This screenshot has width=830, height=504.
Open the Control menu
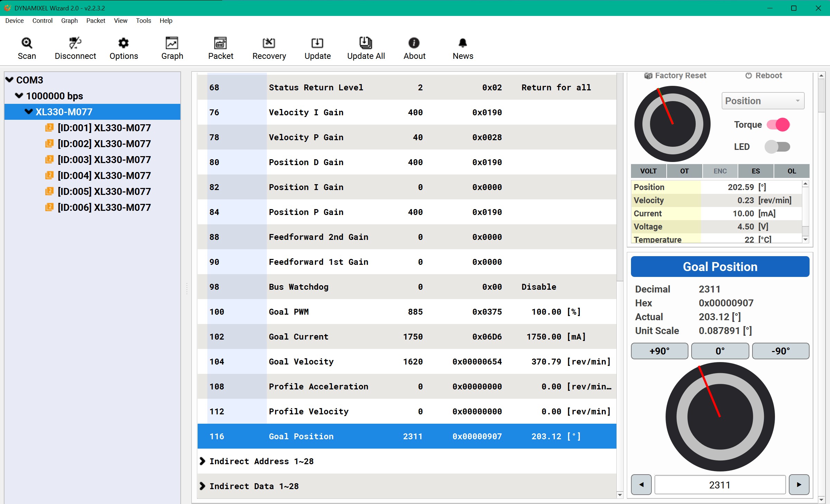[42, 21]
